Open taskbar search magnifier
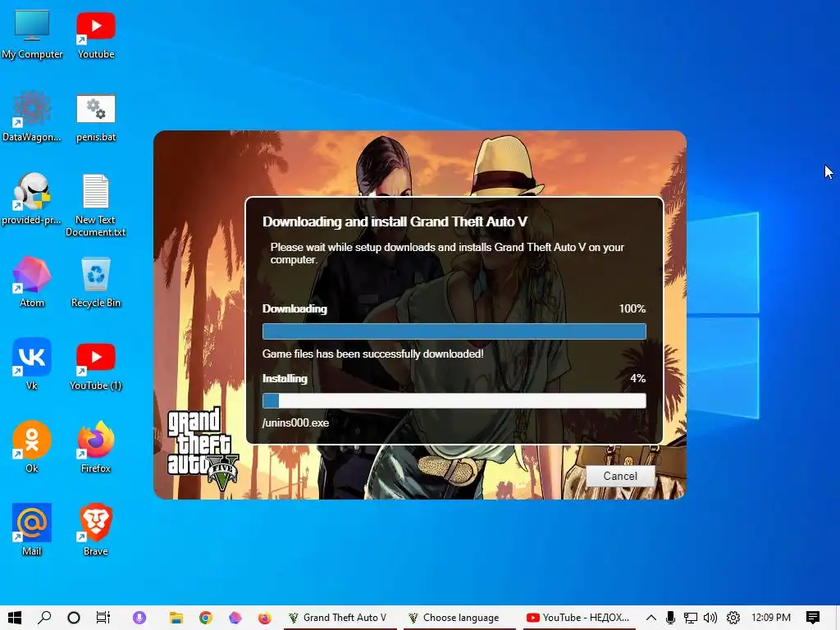Viewport: 840px width, 630px height. [44, 618]
